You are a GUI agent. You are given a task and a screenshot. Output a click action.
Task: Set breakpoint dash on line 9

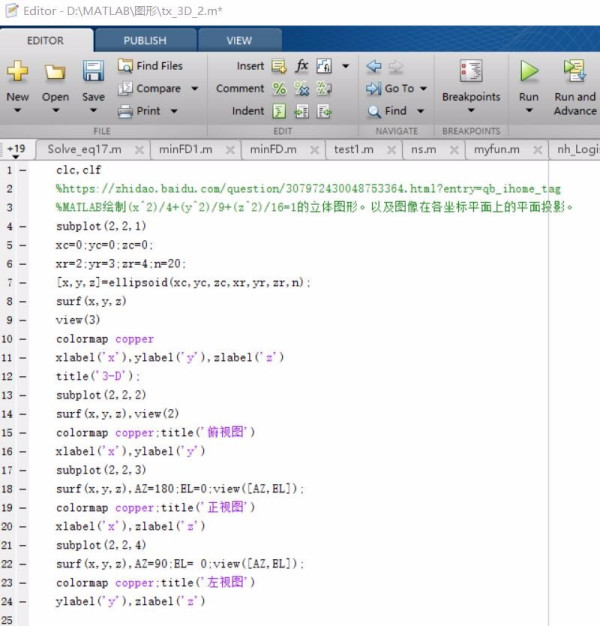tap(23, 320)
